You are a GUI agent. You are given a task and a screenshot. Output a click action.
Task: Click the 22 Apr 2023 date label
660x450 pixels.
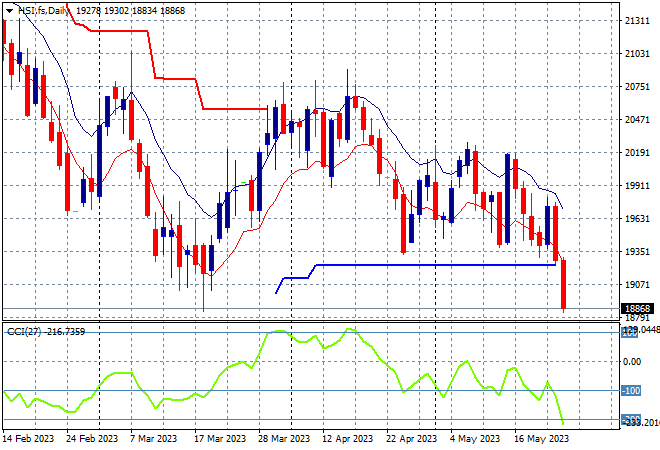[x=412, y=439]
